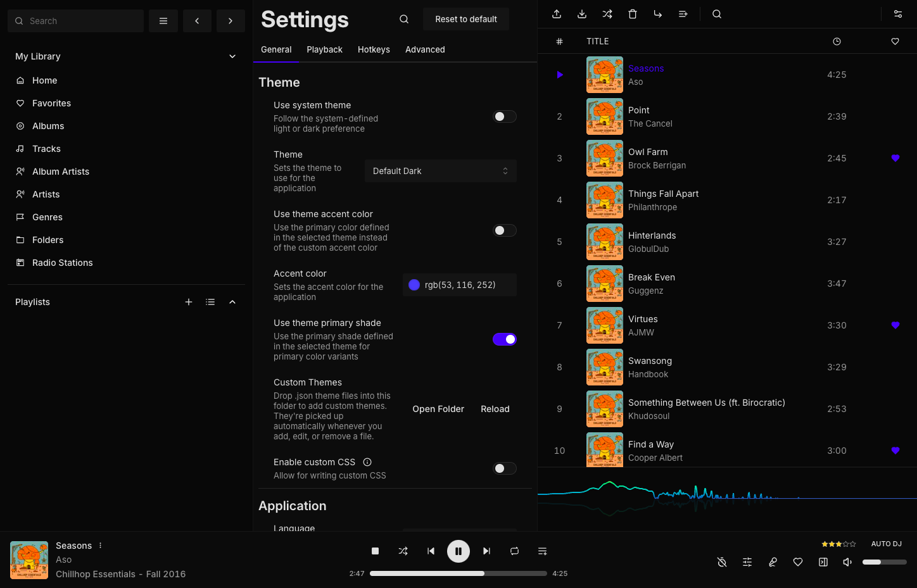
Task: Click the upload icon in queue toolbar
Action: coord(557,14)
